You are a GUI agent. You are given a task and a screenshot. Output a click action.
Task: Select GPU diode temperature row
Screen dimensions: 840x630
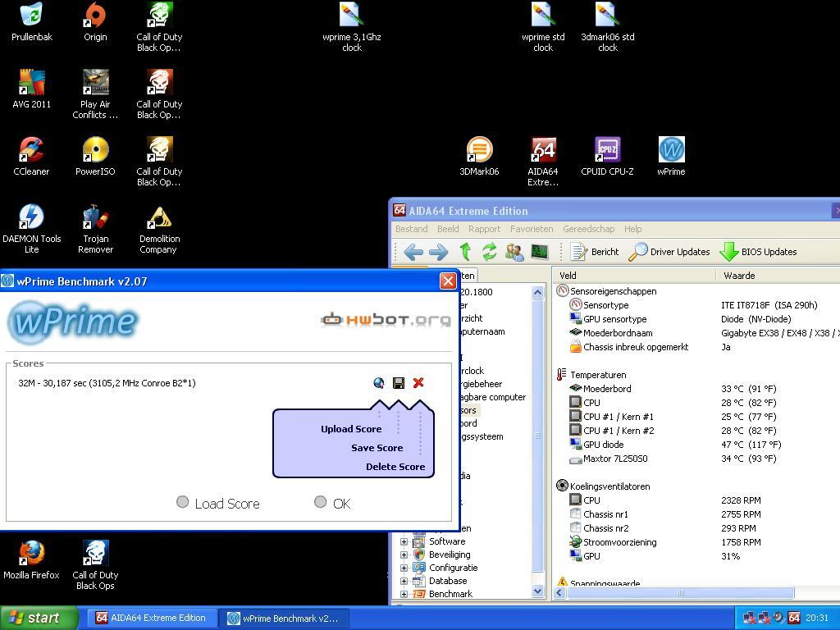[696, 445]
